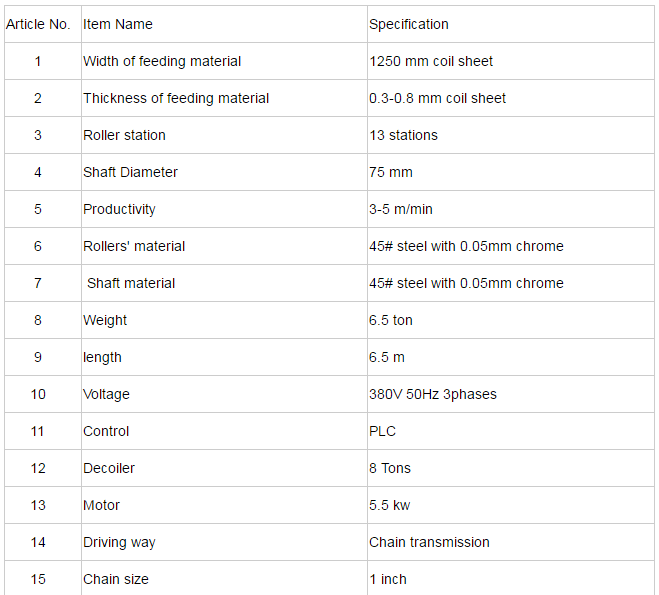
Task: Click the "Productivity" row label
Action: [x=119, y=209]
